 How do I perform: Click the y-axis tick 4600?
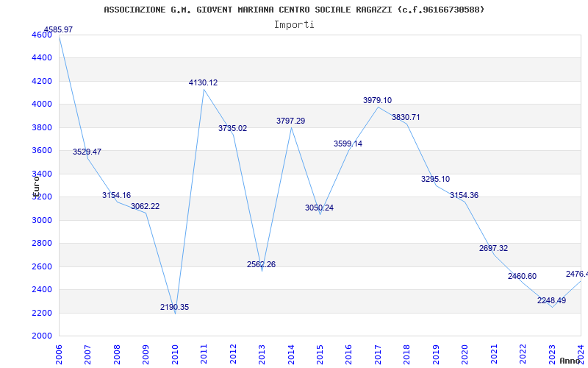tap(42, 35)
